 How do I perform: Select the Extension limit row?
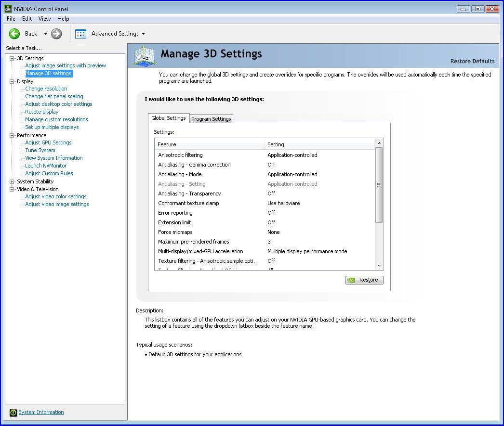coord(265,222)
